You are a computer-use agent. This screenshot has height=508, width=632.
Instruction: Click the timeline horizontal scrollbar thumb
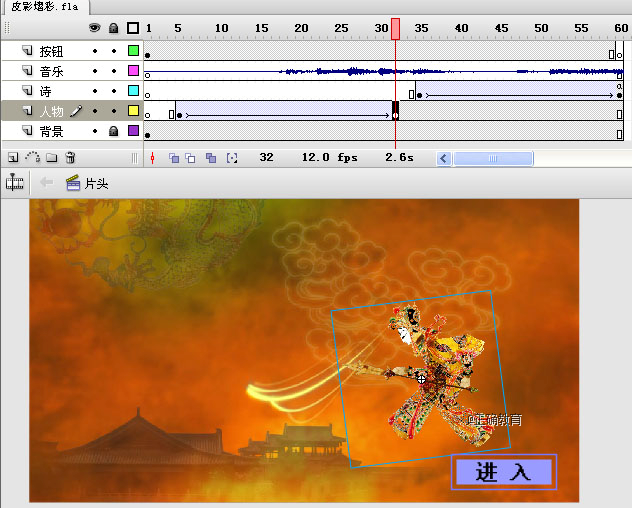click(493, 158)
